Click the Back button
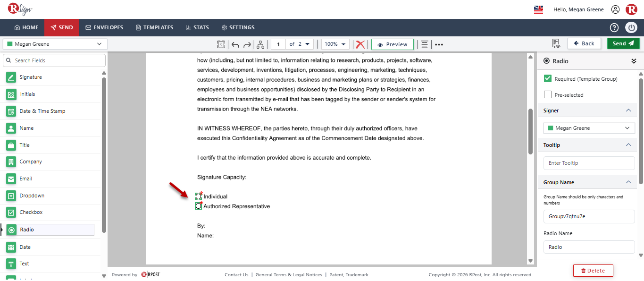644x281 pixels. coord(584,43)
